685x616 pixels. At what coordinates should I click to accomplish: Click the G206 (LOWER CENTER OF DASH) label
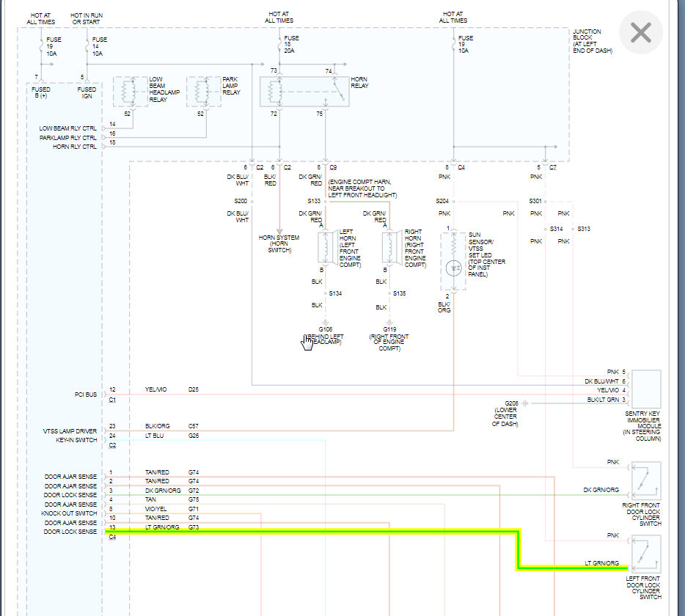[506, 414]
